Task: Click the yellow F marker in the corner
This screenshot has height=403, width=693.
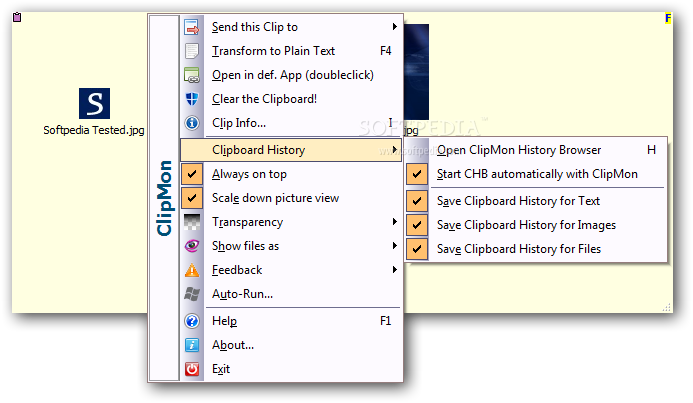Action: coord(668,18)
